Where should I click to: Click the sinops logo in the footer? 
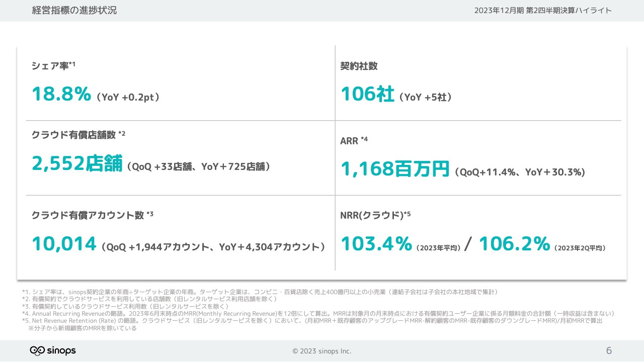52,350
